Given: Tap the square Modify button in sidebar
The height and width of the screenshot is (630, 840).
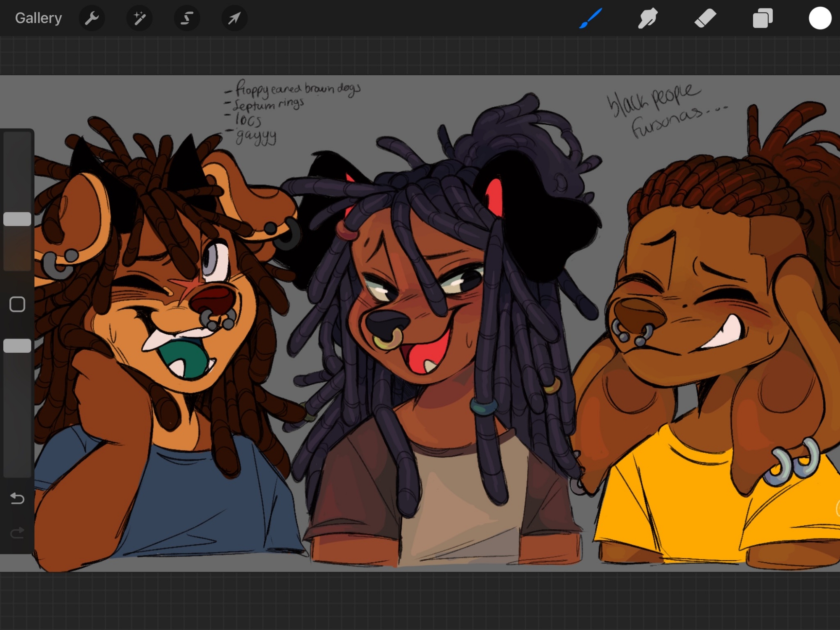Looking at the screenshot, I should coord(17,304).
